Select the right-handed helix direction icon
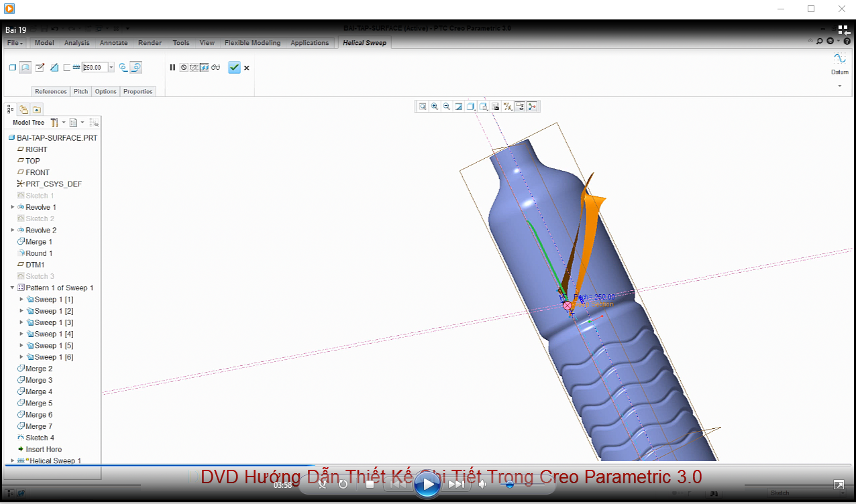This screenshot has height=504, width=856. [x=137, y=67]
